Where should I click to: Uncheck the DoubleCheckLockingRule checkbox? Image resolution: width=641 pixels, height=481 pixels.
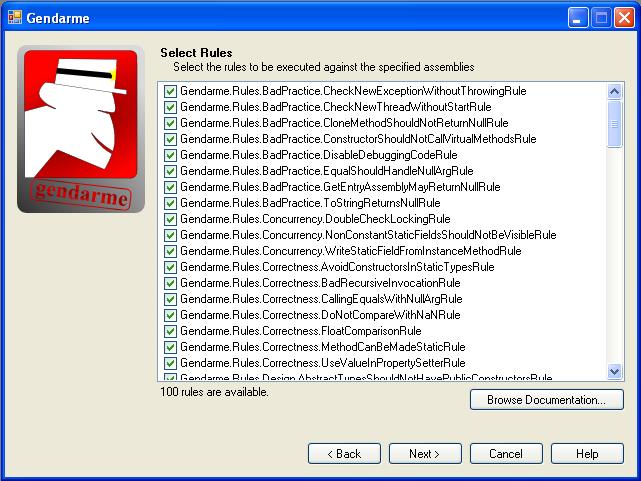[x=170, y=219]
